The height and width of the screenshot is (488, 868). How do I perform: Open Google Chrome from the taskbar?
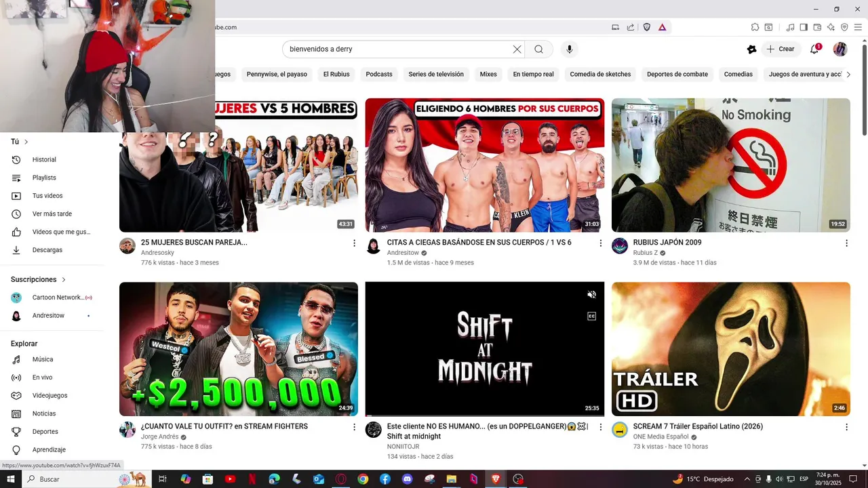pyautogui.click(x=363, y=479)
